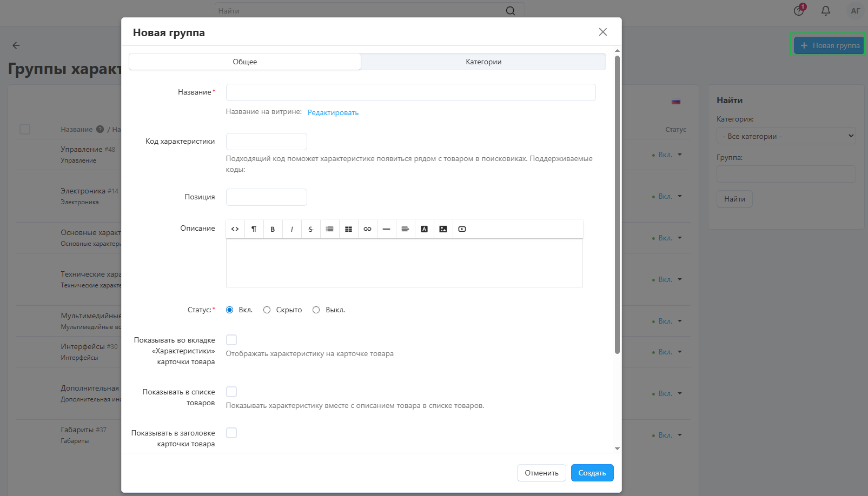Open status dropdown for Электроника row
The image size is (868, 496).
point(668,197)
